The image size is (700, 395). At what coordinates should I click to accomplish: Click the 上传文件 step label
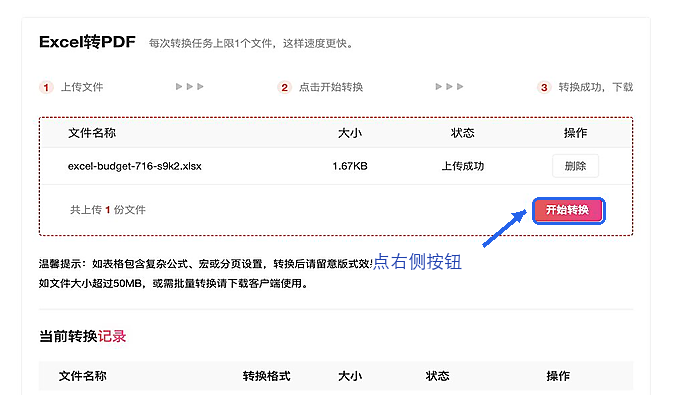(82, 87)
